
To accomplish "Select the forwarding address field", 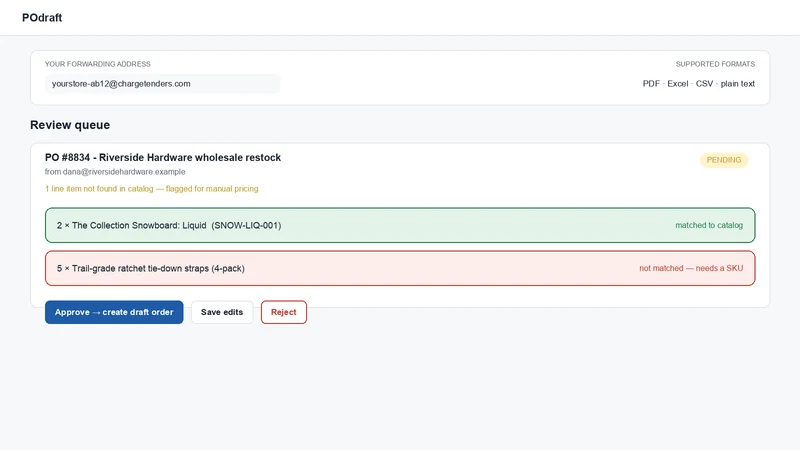I will click(x=162, y=84).
